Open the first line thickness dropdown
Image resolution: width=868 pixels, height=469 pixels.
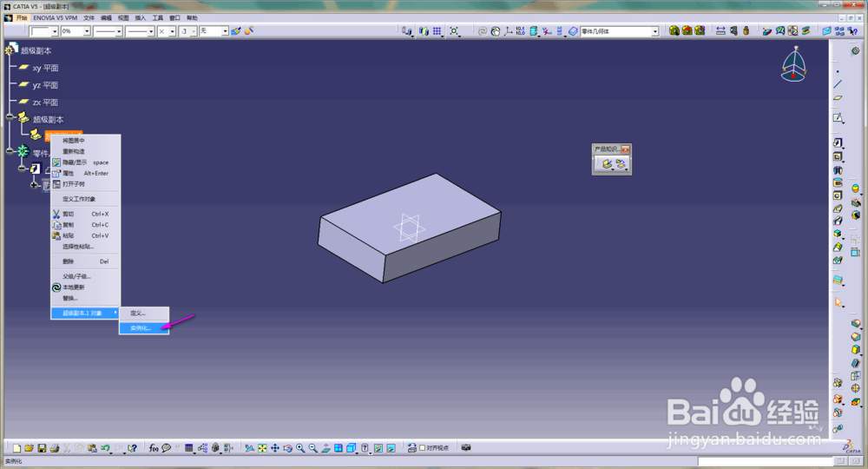118,31
